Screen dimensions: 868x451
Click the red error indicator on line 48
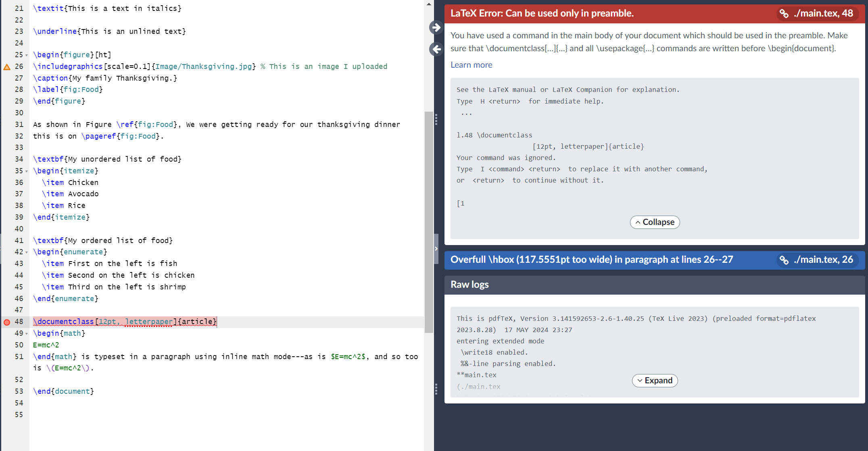7,322
